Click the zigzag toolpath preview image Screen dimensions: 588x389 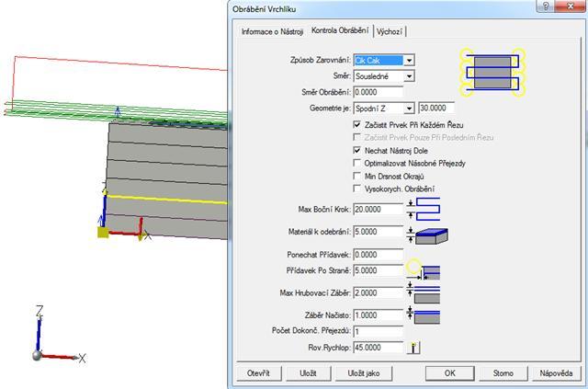(x=492, y=72)
